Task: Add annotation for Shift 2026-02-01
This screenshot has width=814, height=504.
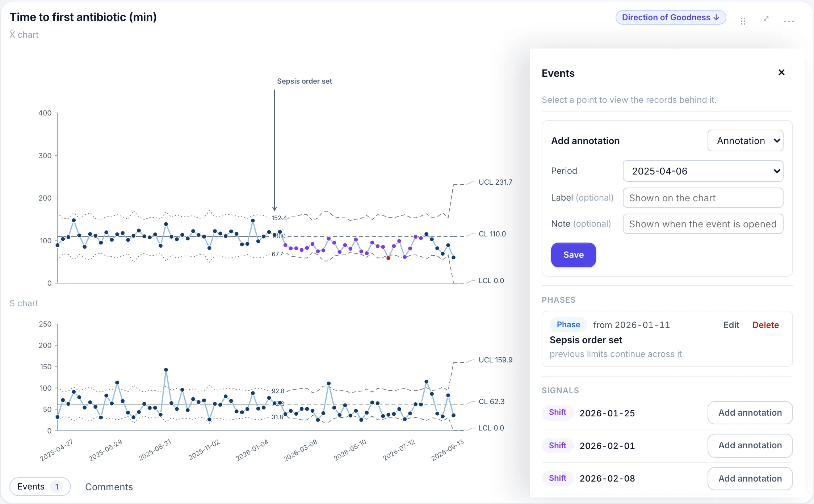Action: pos(750,445)
